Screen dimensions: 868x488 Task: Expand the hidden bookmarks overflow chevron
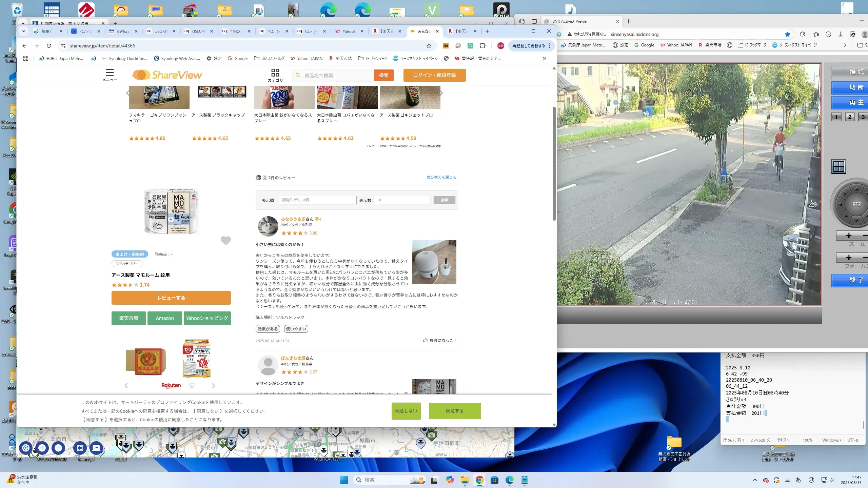[x=544, y=58]
